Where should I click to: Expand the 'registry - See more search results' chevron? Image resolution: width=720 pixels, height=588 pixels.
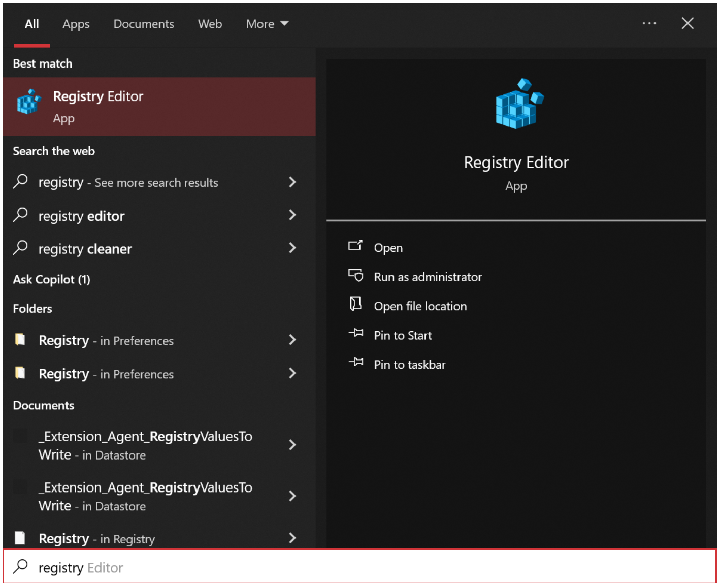pos(292,182)
